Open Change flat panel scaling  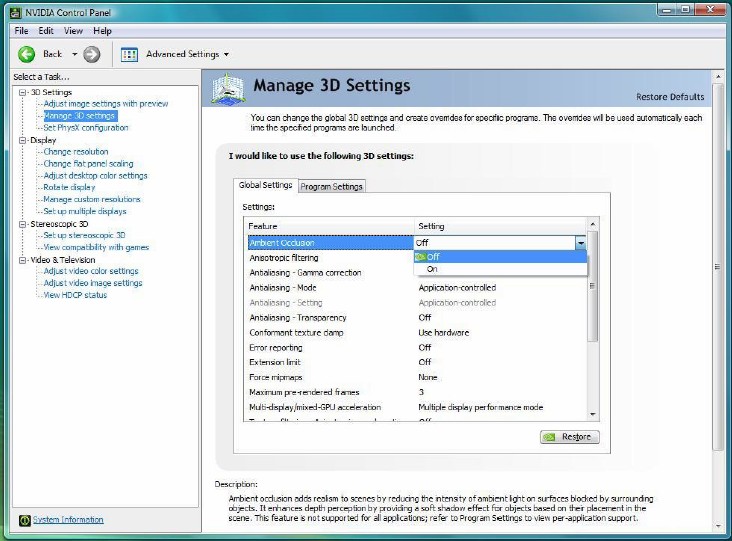(88, 164)
